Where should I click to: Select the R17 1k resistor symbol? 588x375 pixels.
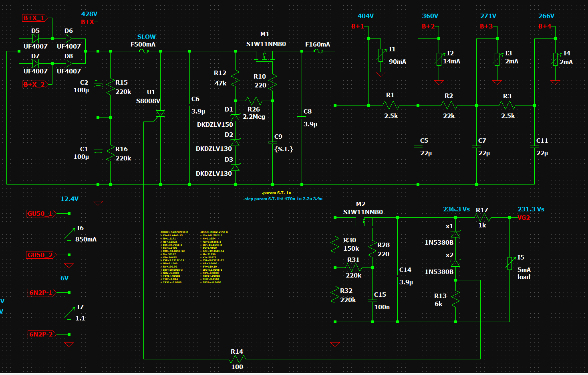tap(482, 218)
